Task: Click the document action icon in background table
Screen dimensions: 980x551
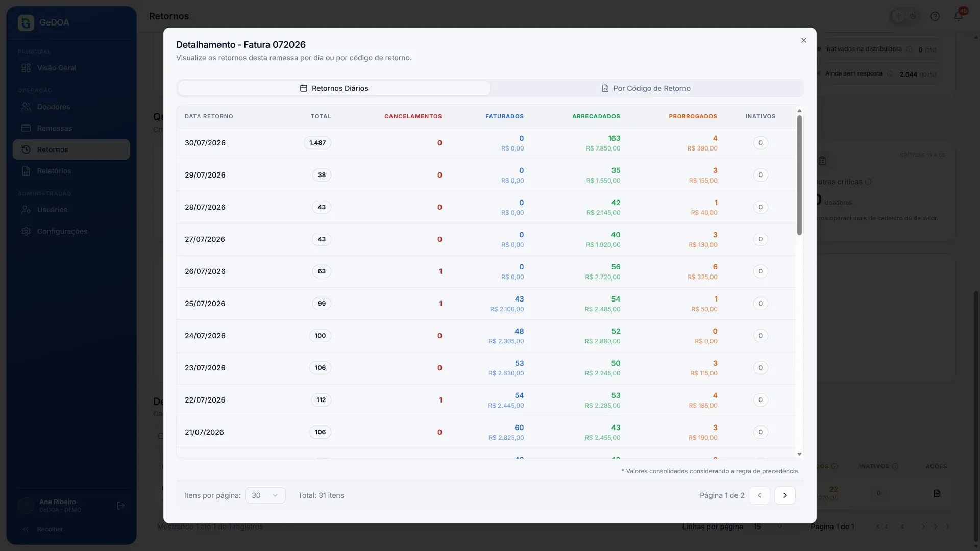Action: 937,493
